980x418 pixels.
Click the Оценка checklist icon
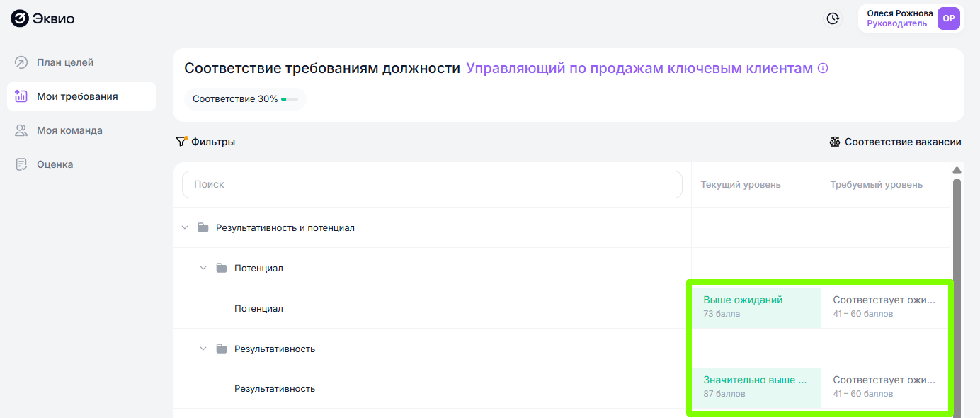coord(21,164)
